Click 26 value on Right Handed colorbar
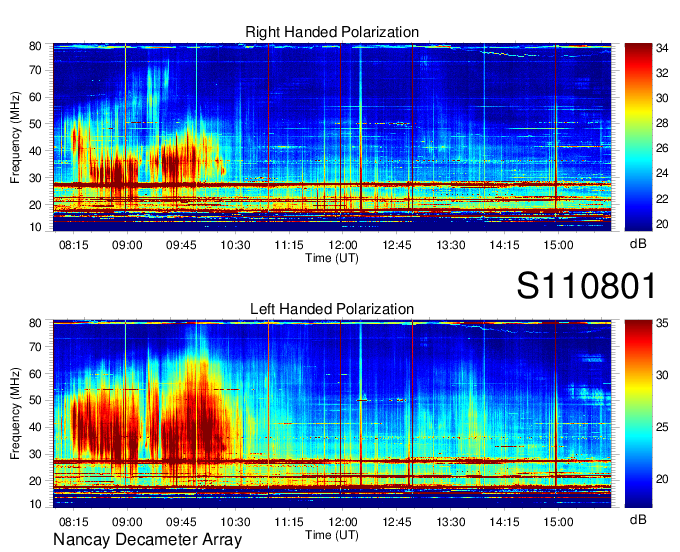Viewport: 680px width, 552px height. tap(662, 149)
